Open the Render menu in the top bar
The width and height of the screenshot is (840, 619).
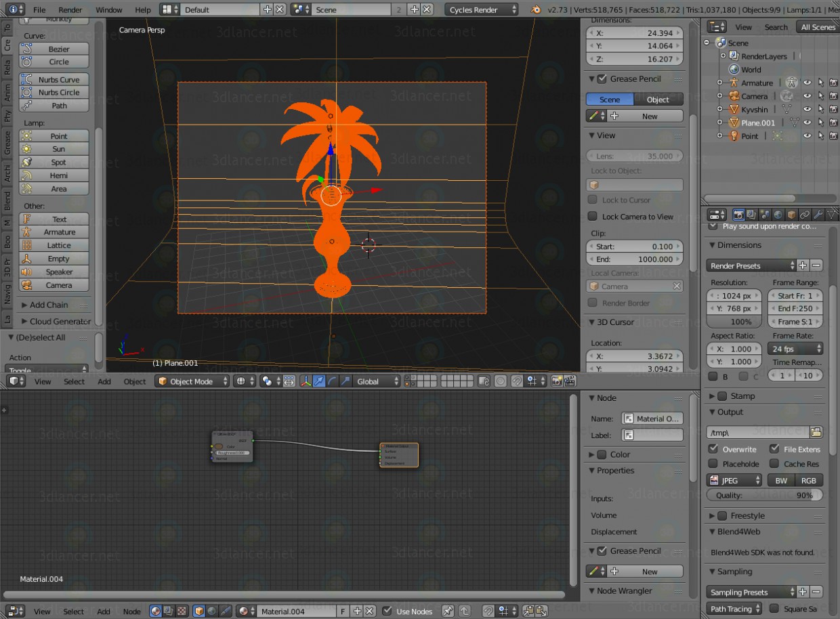70,9
